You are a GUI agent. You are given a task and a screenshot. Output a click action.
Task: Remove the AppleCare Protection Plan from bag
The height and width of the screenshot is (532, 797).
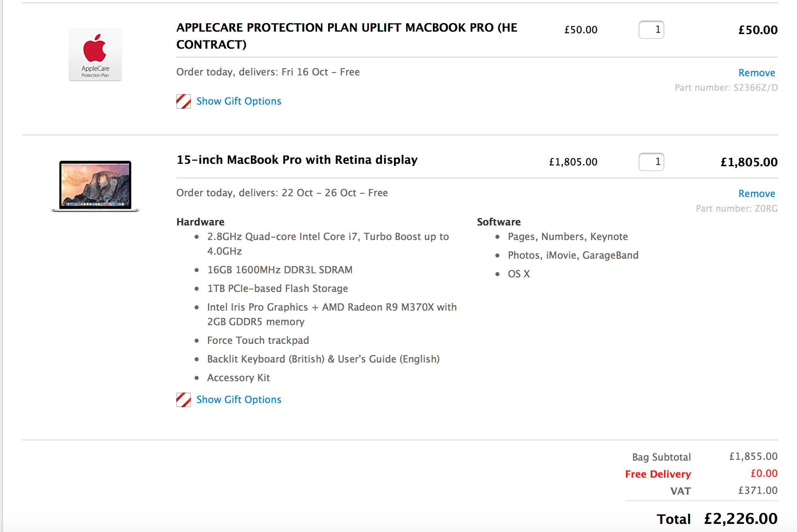(756, 73)
